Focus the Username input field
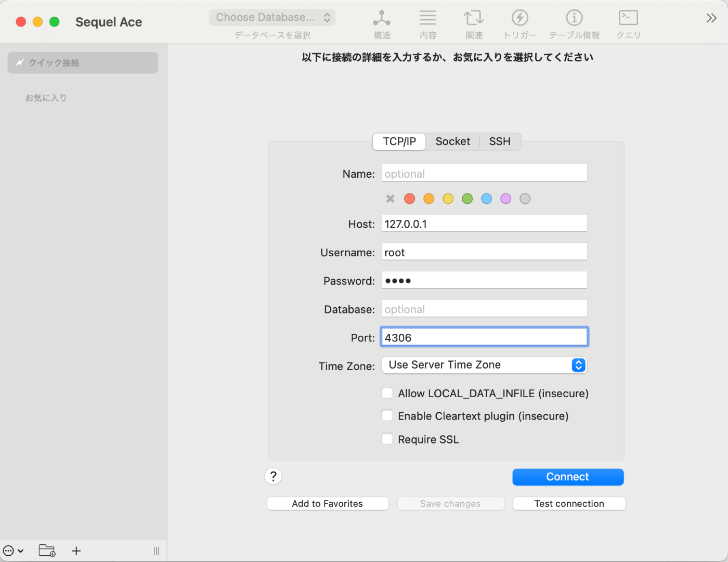This screenshot has width=728, height=562. (x=484, y=252)
